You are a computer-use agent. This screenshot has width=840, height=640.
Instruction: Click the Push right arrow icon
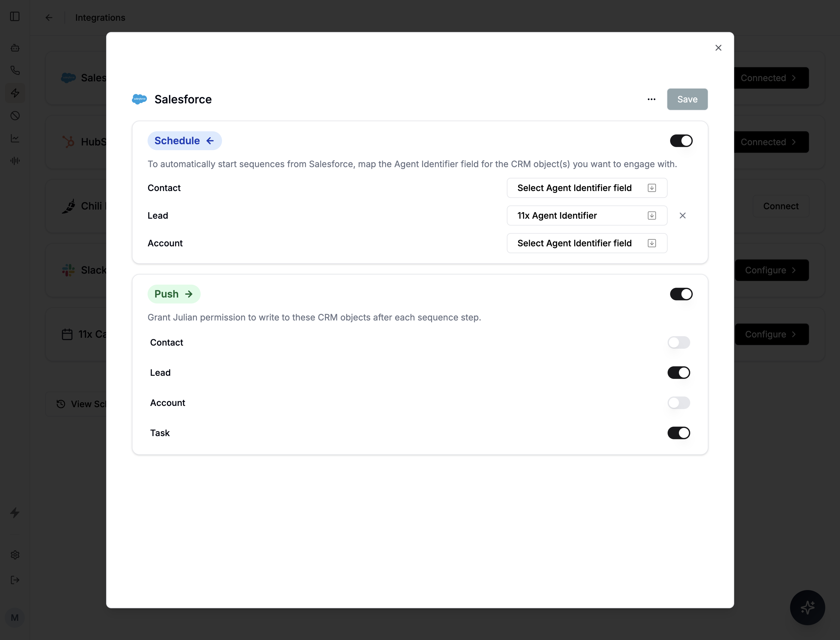coord(189,294)
